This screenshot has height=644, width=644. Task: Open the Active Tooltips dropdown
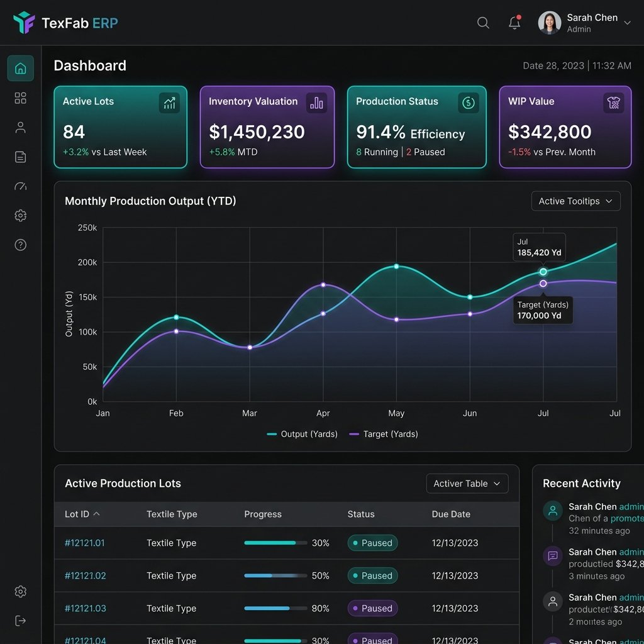(x=576, y=201)
